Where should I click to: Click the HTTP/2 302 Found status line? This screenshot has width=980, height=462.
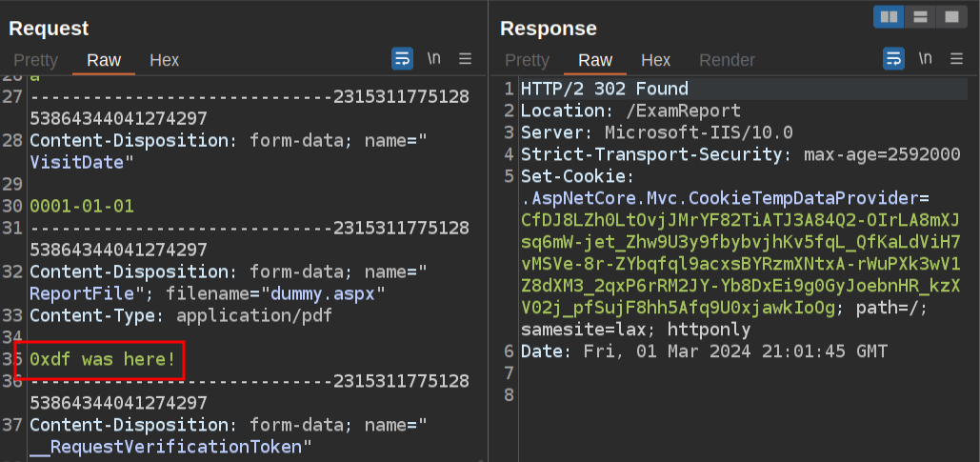[x=604, y=89]
